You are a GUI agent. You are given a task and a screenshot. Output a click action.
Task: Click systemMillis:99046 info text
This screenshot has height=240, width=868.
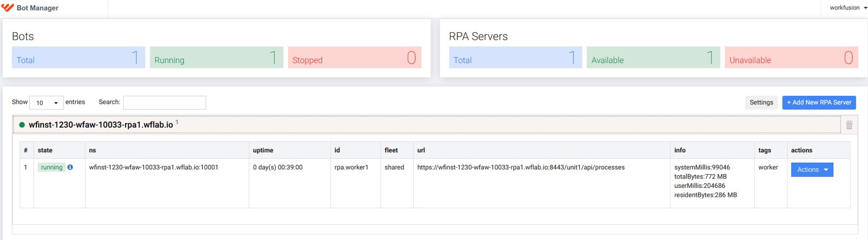[702, 167]
